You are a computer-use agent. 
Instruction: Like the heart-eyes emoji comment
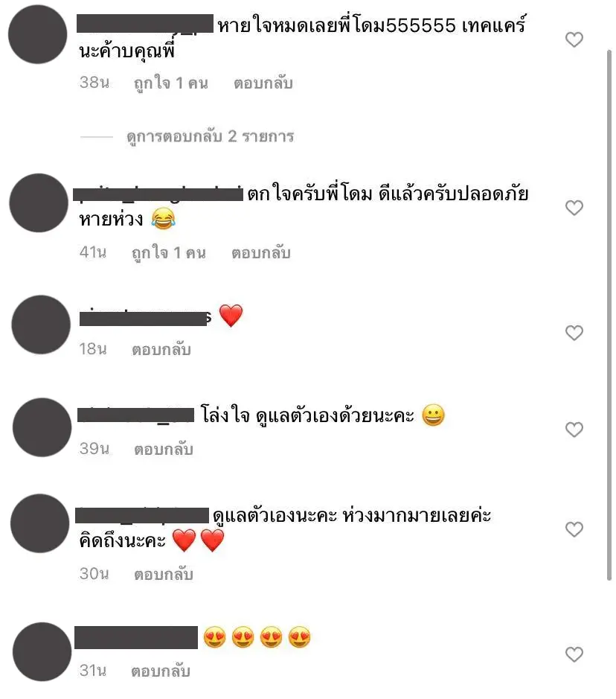pos(574,654)
